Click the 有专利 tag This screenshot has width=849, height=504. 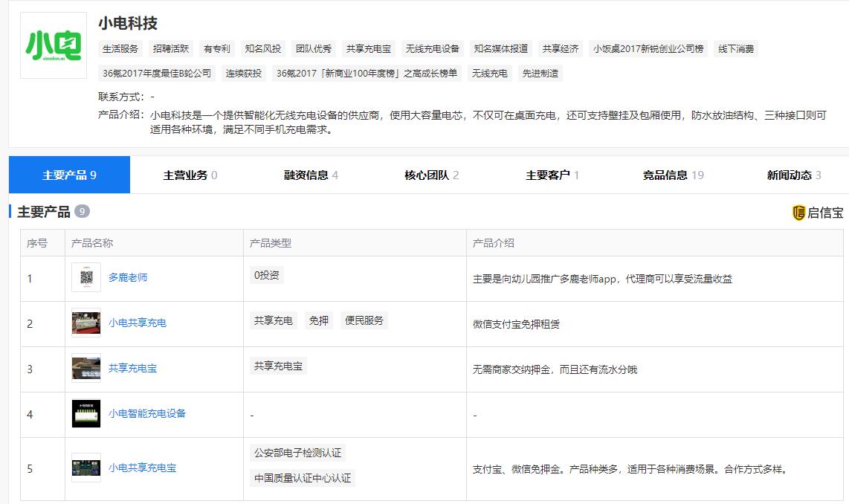point(216,49)
